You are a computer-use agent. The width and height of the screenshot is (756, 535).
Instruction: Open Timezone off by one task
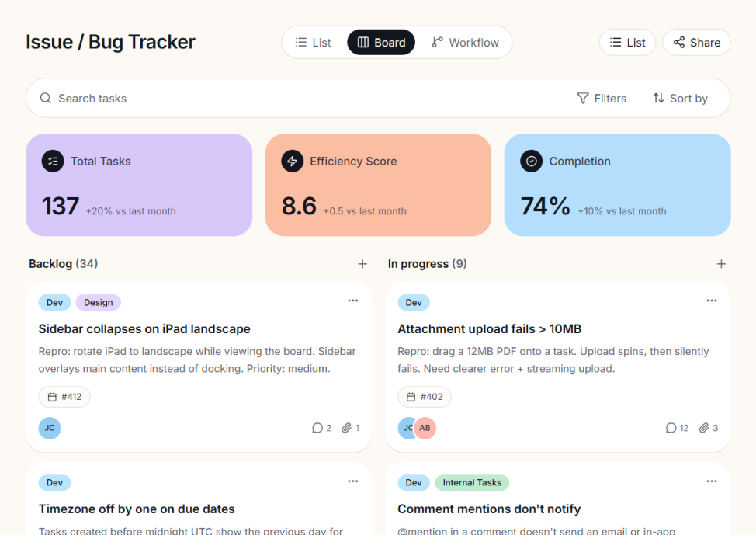click(x=137, y=509)
